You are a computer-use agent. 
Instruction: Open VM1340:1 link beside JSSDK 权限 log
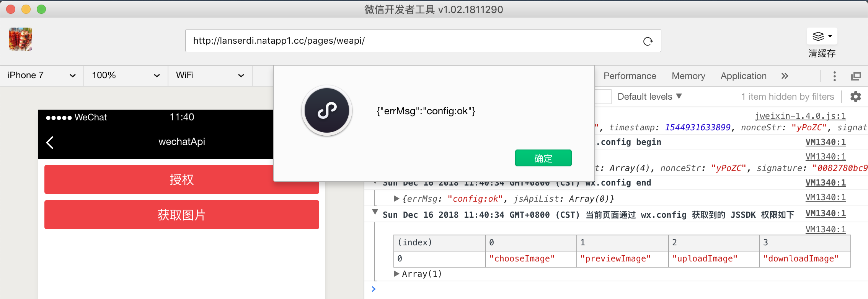826,213
